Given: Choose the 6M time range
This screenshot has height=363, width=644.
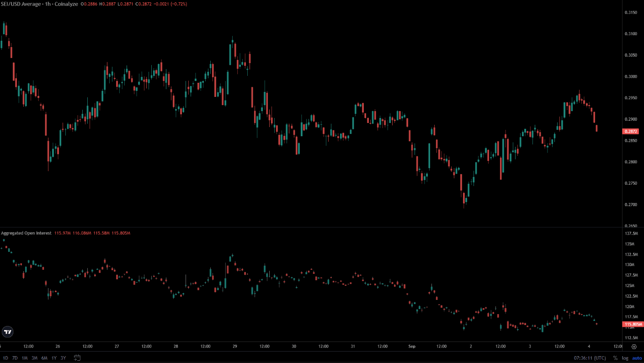Looking at the screenshot, I should pos(44,358).
